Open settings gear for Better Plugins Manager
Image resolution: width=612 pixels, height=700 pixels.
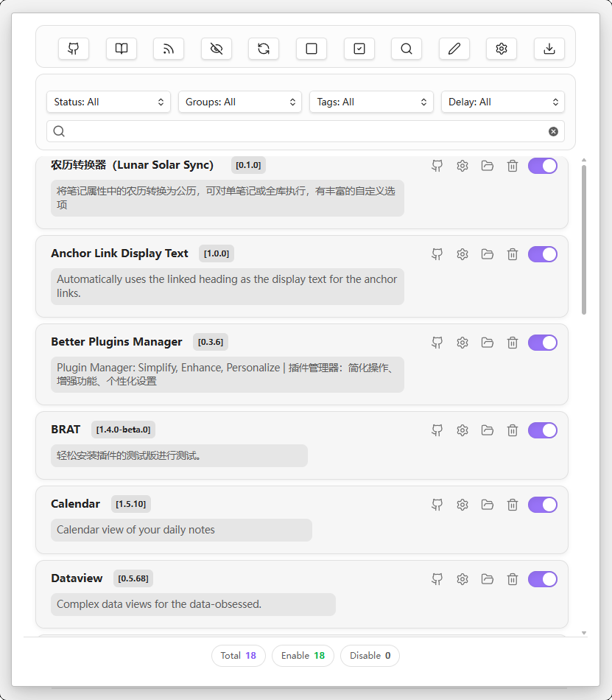462,343
